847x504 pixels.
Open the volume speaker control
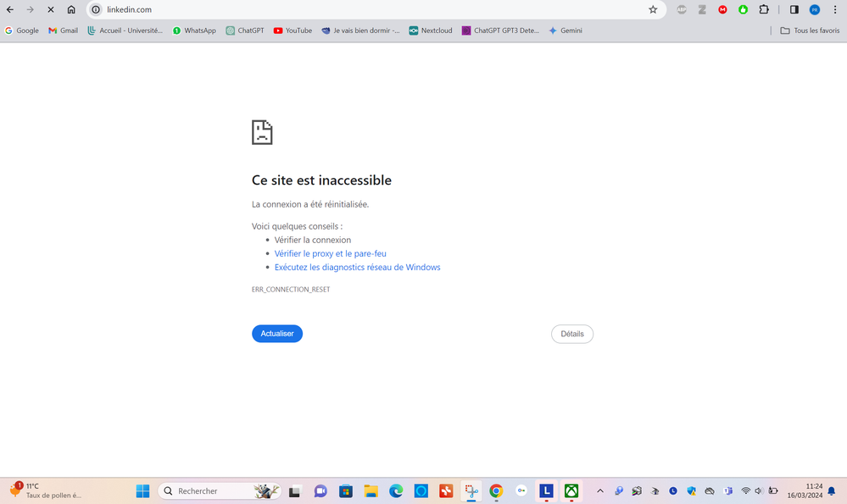point(759,491)
